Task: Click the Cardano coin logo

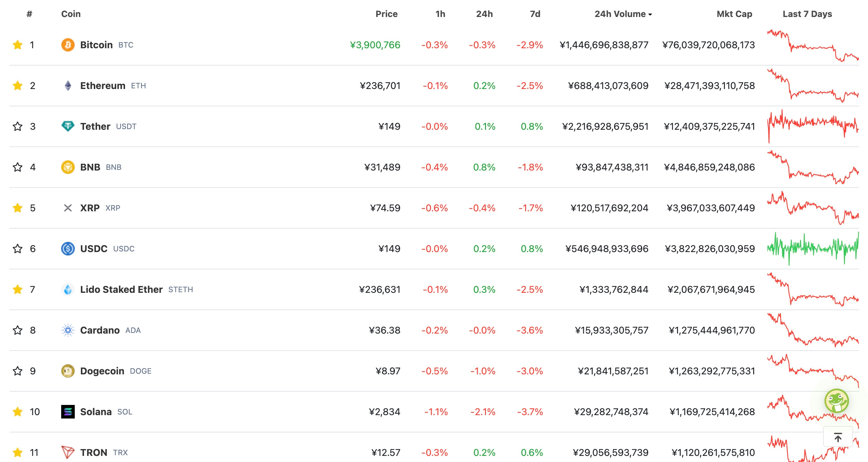Action: 68,330
